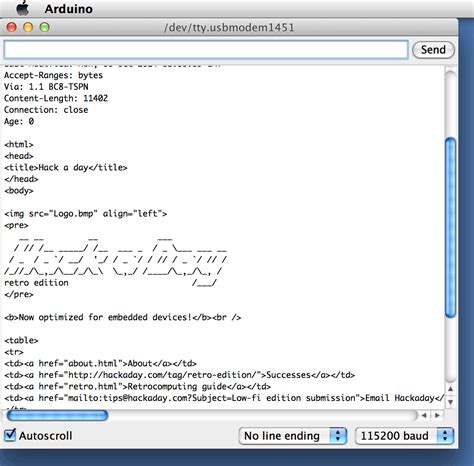The height and width of the screenshot is (466, 474).
Task: Click the 'Accept-Ranges: bytes' line
Action: 53,75
